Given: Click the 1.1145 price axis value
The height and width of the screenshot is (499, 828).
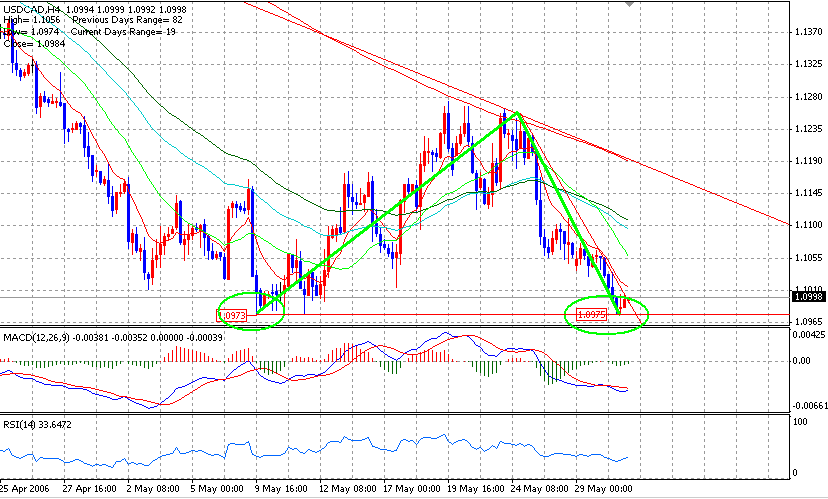Looking at the screenshot, I should pos(808,193).
